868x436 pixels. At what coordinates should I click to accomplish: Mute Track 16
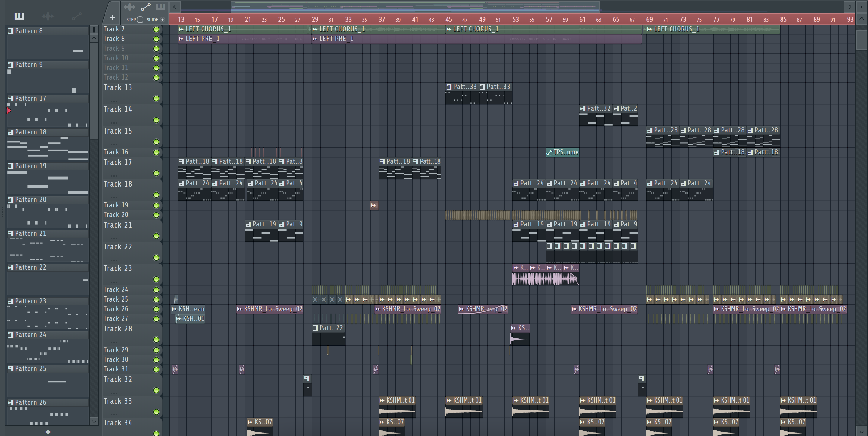(156, 152)
